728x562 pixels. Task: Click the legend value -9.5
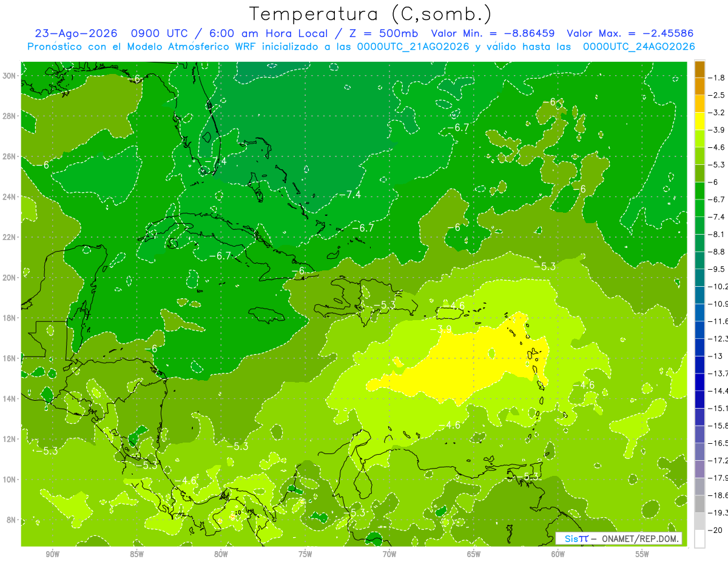(x=717, y=269)
